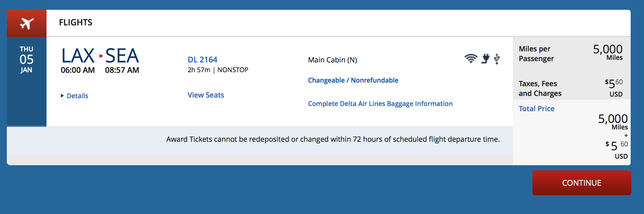Click the Award Tickets 72 hours notice
This screenshot has width=644, height=214.
333,139
